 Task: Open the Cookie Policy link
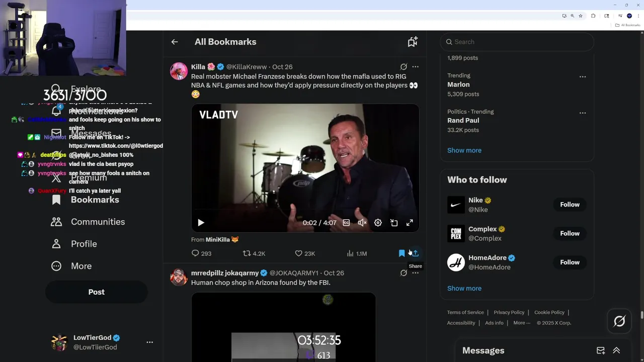549,312
